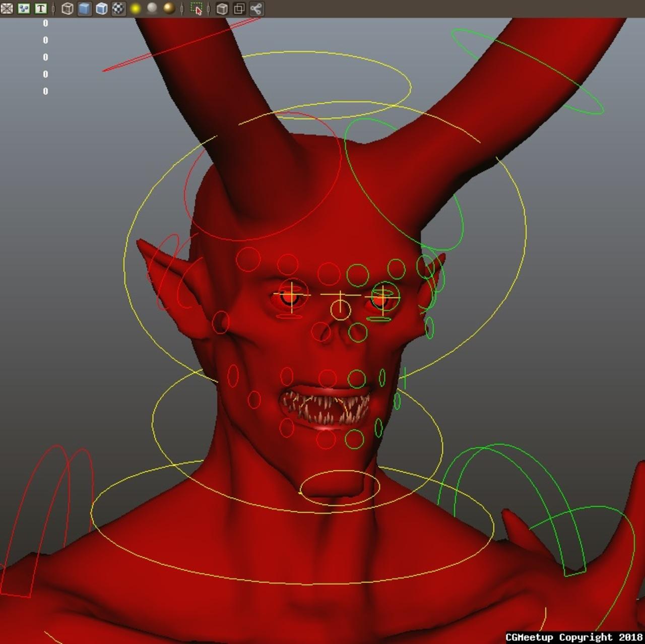
Task: Click the share-like connected nodes icon
Action: 256,9
